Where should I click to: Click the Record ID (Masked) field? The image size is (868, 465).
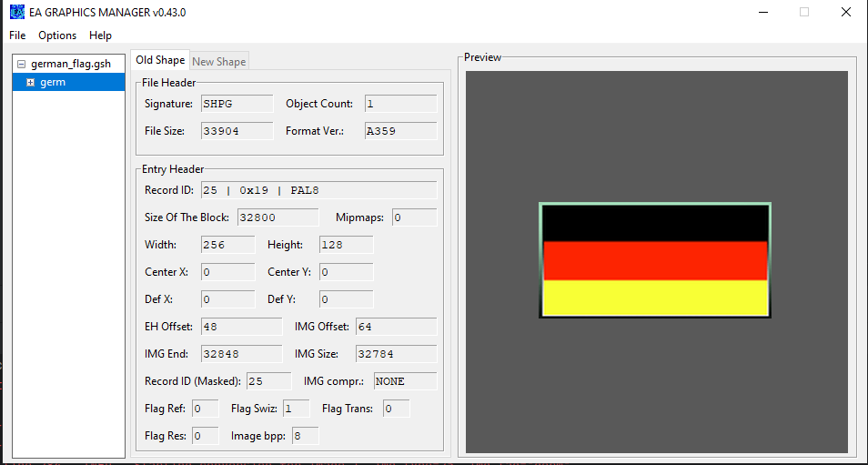pyautogui.click(x=269, y=381)
